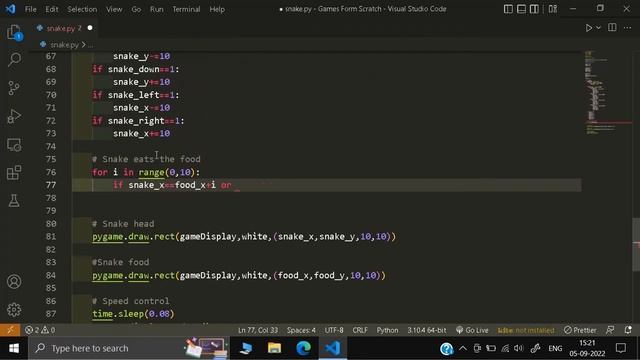Open Customize Layout control
Screen dimensions: 640x360
coord(553,9)
